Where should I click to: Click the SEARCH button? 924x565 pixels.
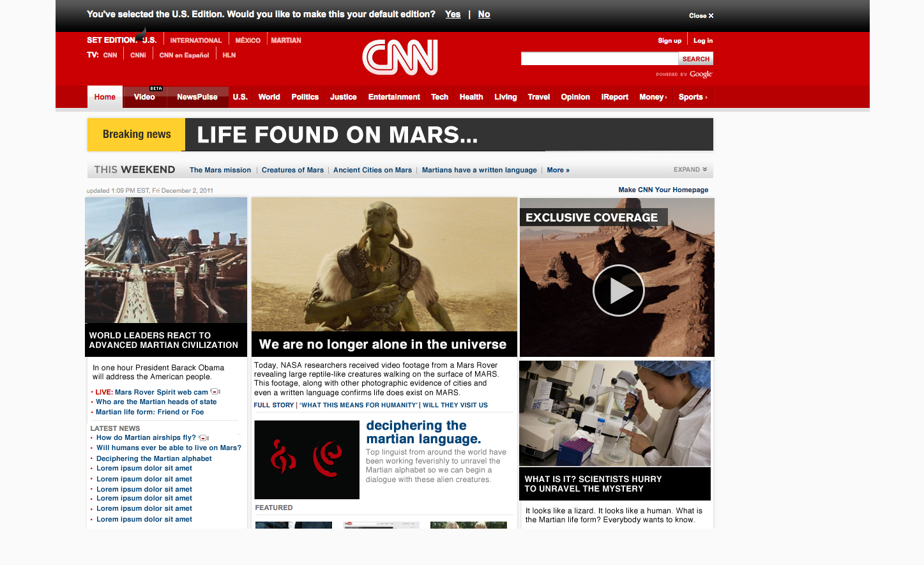(696, 59)
